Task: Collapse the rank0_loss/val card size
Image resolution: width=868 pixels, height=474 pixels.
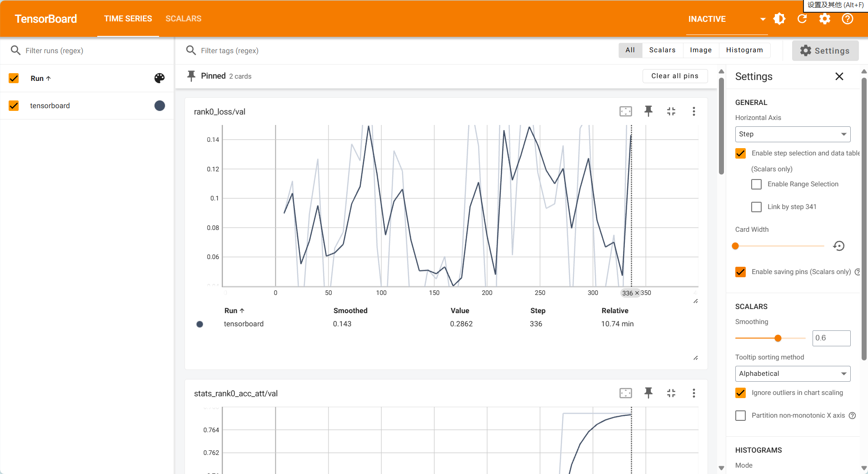Action: click(671, 111)
